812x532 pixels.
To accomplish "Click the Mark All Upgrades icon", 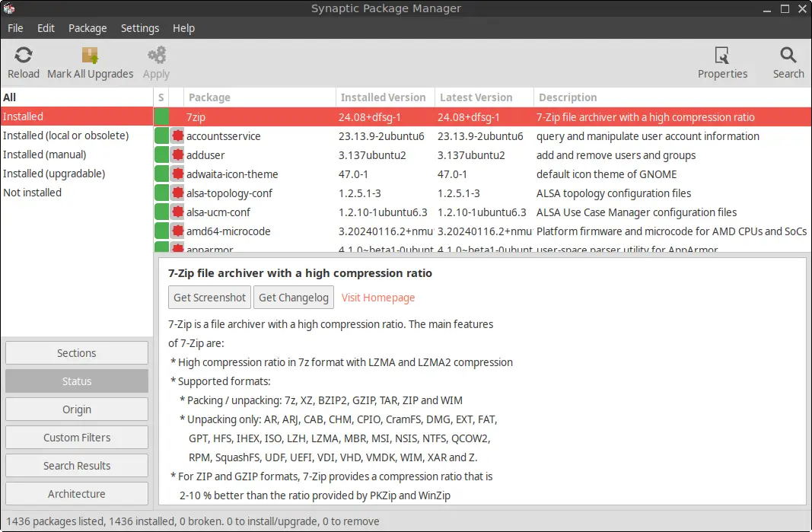I will tap(90, 55).
